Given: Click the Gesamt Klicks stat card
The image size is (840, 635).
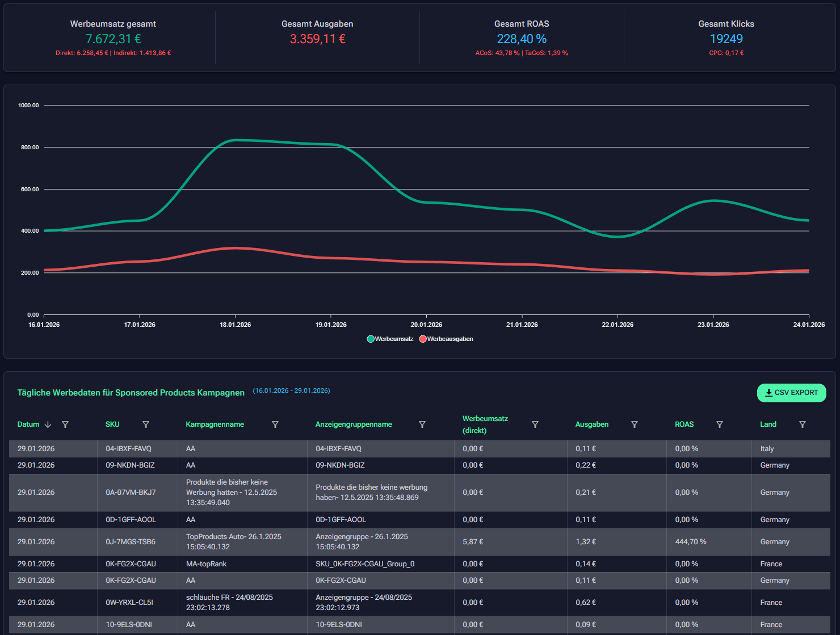Looking at the screenshot, I should pyautogui.click(x=726, y=38).
